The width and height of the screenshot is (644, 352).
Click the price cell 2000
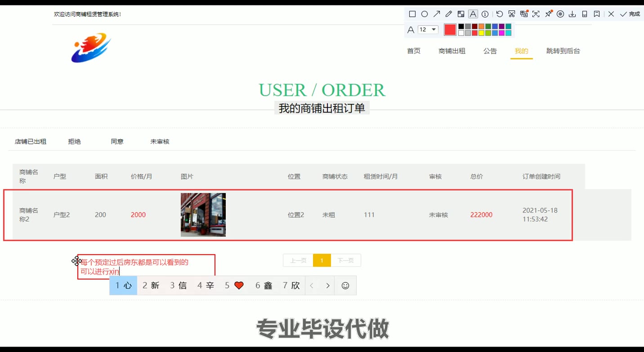pos(138,215)
